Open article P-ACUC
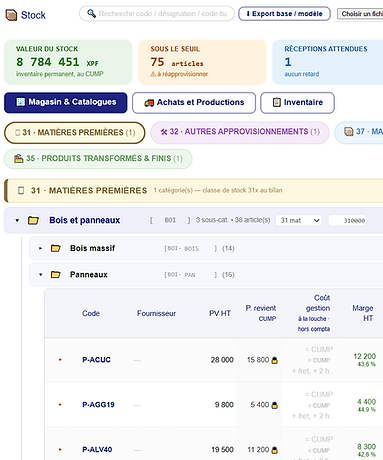 click(x=96, y=360)
